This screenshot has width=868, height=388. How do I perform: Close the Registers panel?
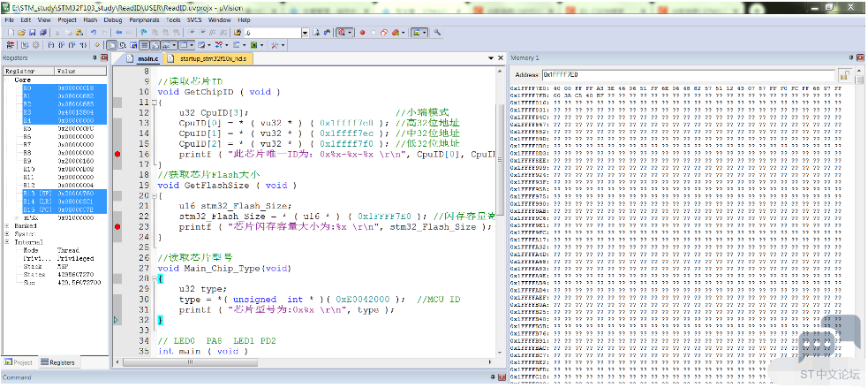104,57
